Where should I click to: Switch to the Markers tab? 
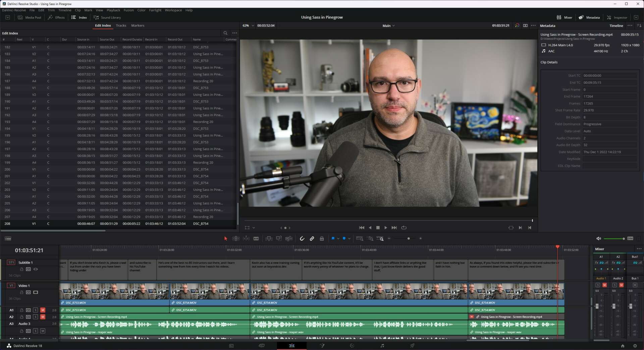138,25
